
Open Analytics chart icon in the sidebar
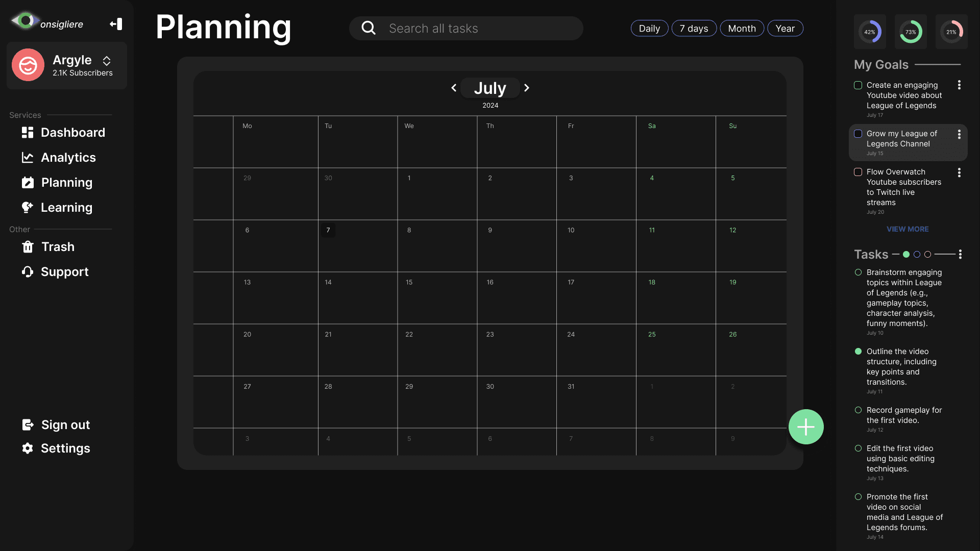[x=28, y=158]
